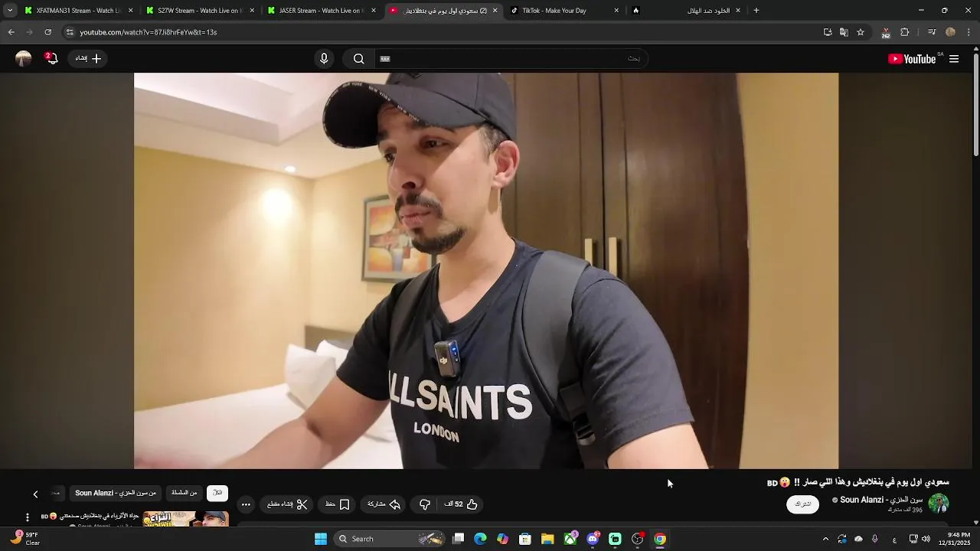The height and width of the screenshot is (551, 980).
Task: Bookmark this page with star
Action: coord(861,32)
